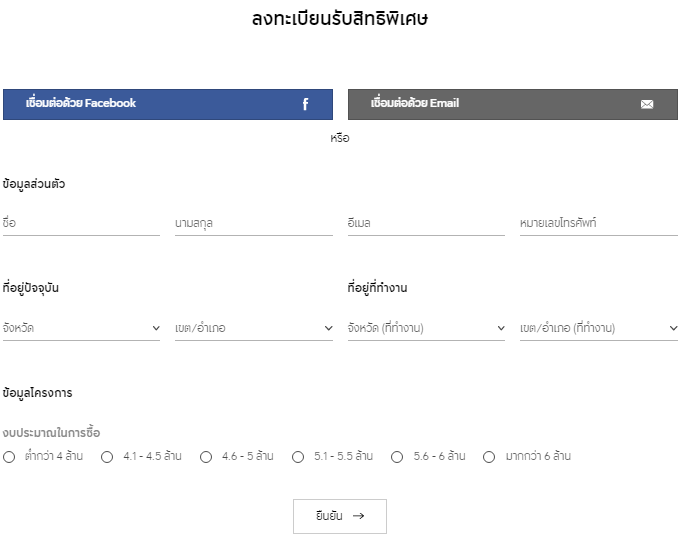The height and width of the screenshot is (550, 680).
Task: Click the Facebook logo icon
Action: [x=305, y=104]
